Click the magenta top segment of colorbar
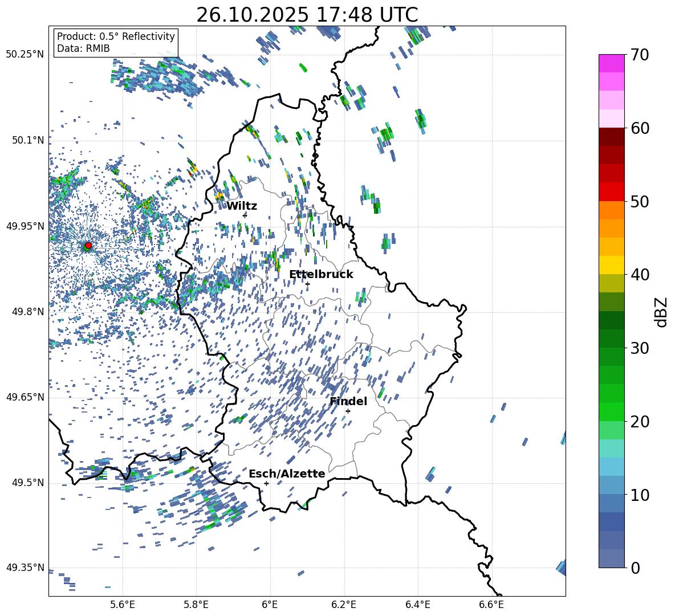This screenshot has height=616, width=675. pos(611,63)
